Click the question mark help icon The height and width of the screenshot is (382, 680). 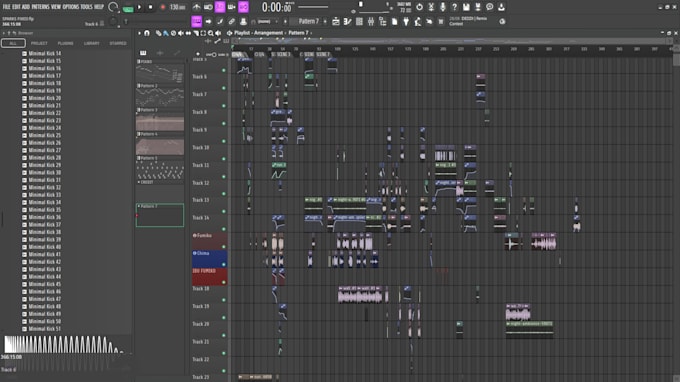click(x=454, y=7)
